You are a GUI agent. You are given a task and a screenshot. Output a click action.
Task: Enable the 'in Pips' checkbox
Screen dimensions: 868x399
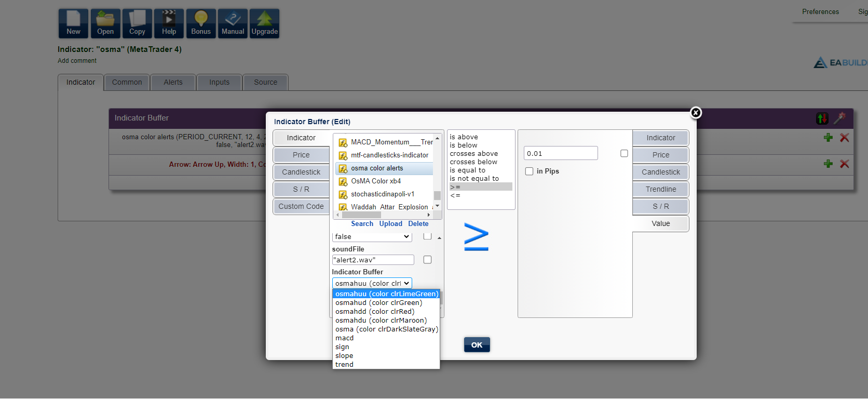[529, 171]
